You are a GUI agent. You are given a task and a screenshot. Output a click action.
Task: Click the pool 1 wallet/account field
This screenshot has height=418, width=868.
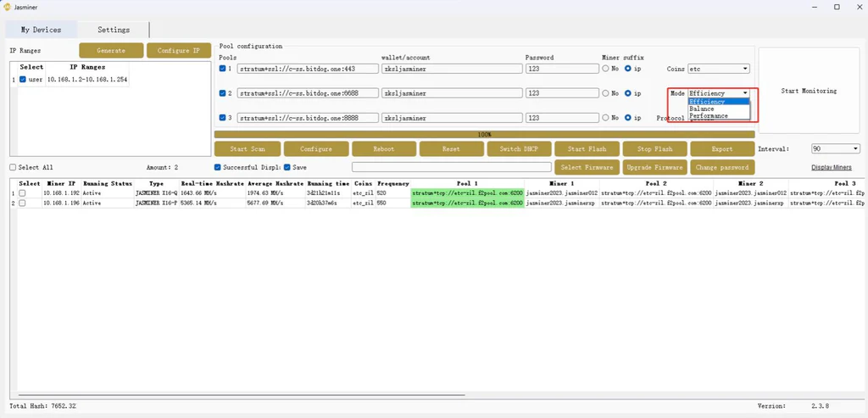(x=451, y=69)
